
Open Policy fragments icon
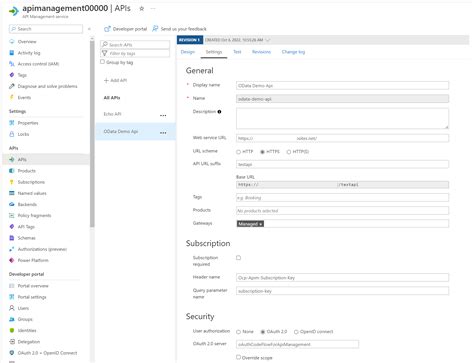pos(12,216)
